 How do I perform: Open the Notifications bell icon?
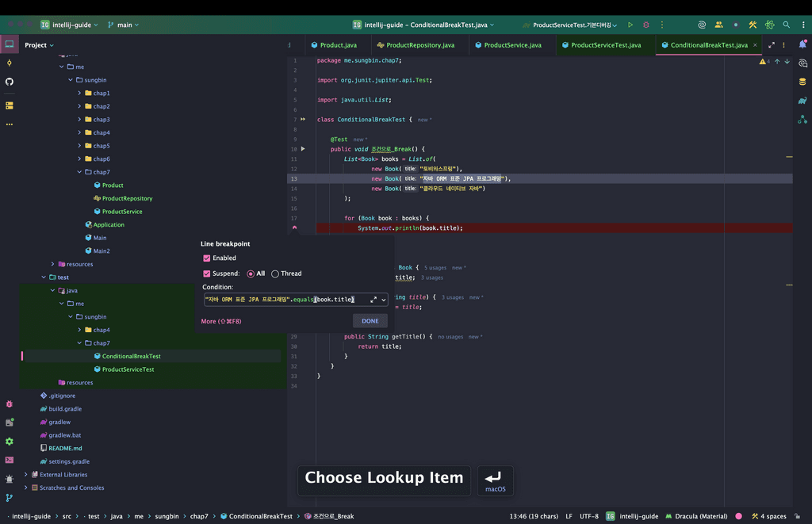tap(802, 44)
